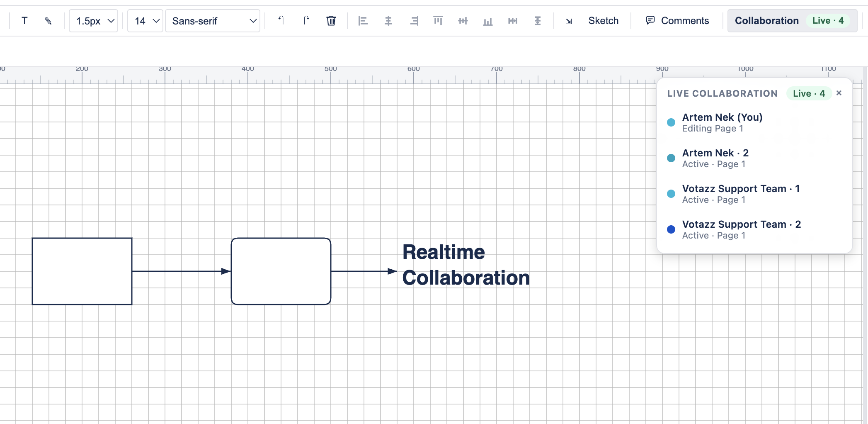Image resolution: width=868 pixels, height=424 pixels.
Task: Click the color dot beside Artem Nek · 2
Action: (671, 158)
